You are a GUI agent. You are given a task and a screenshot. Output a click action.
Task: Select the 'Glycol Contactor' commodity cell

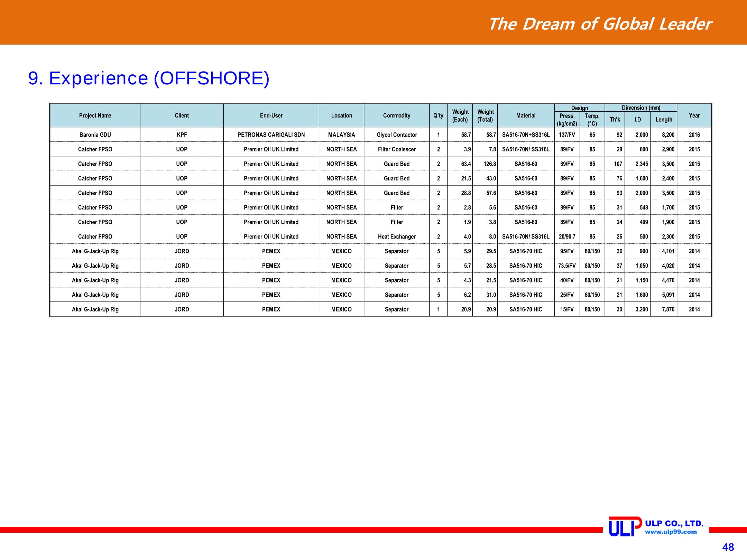pos(397,135)
